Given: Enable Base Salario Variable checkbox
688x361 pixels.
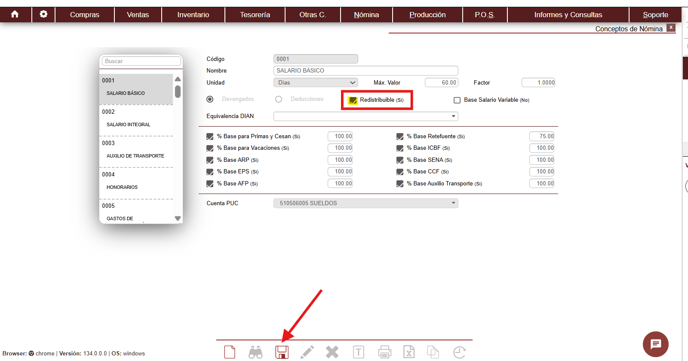Looking at the screenshot, I should pos(457,100).
